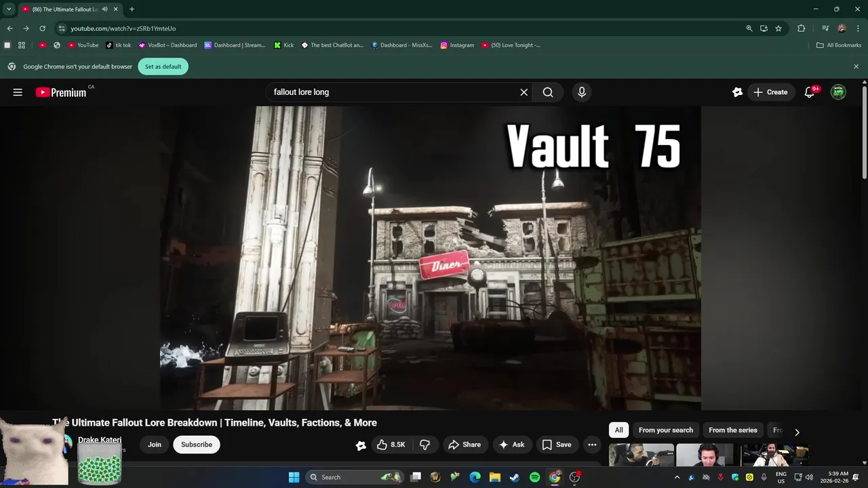Image resolution: width=868 pixels, height=488 pixels.
Task: Like the video with thumbs up
Action: tap(391, 445)
